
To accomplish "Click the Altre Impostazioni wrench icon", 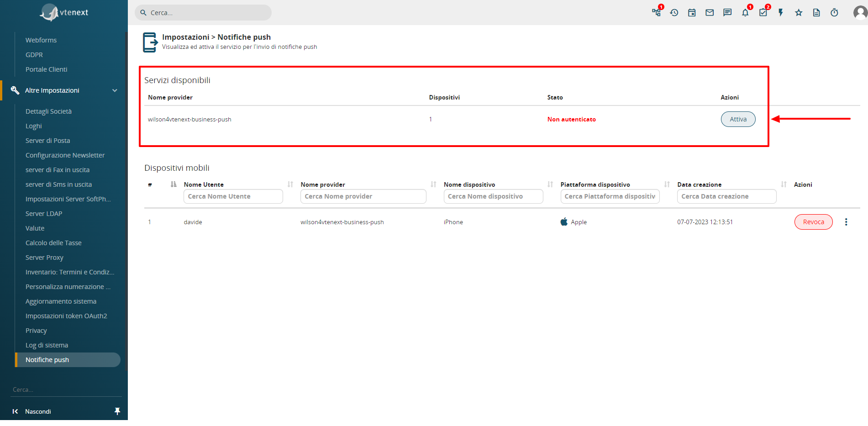I will [15, 90].
